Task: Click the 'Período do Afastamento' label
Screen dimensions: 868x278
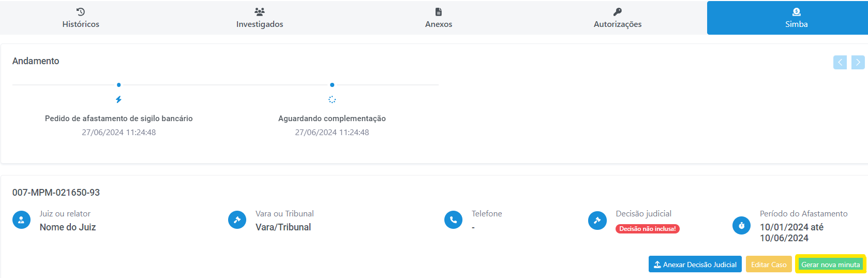Action: pos(804,214)
